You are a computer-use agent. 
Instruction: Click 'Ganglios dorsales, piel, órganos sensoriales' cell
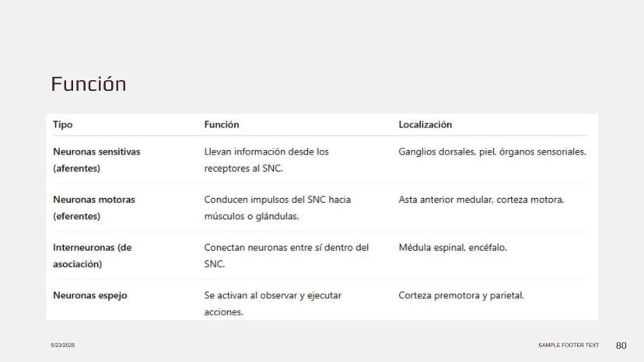(492, 151)
